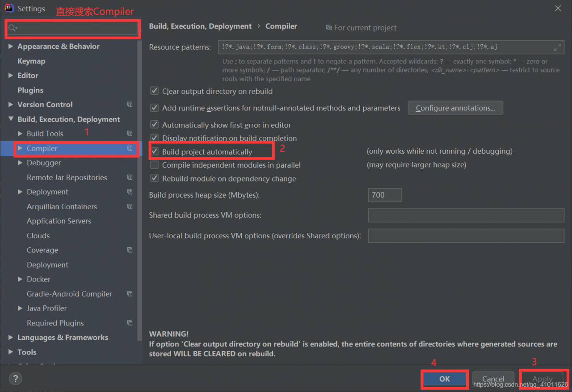
Task: Expand the Tools section arrow
Action: point(11,352)
